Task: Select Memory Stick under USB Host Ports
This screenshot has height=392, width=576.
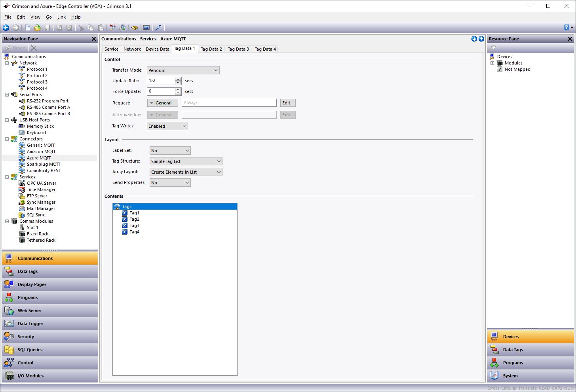Action: [x=40, y=126]
